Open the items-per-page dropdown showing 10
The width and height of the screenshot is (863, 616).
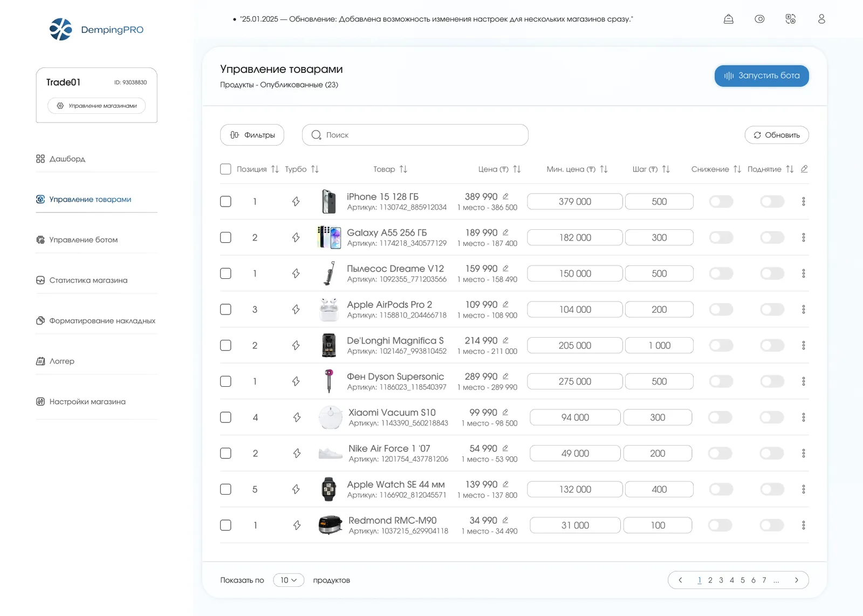pos(289,580)
